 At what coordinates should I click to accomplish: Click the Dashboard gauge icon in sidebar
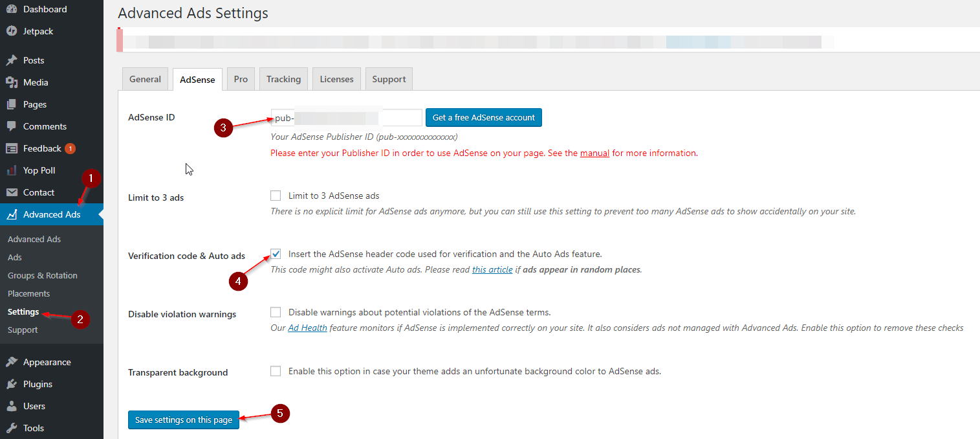click(12, 9)
